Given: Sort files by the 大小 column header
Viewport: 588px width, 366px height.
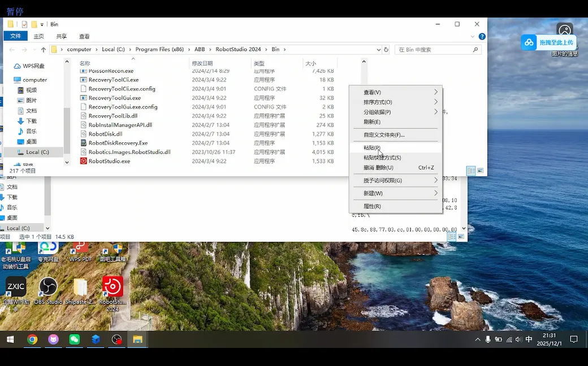Looking at the screenshot, I should tap(310, 63).
